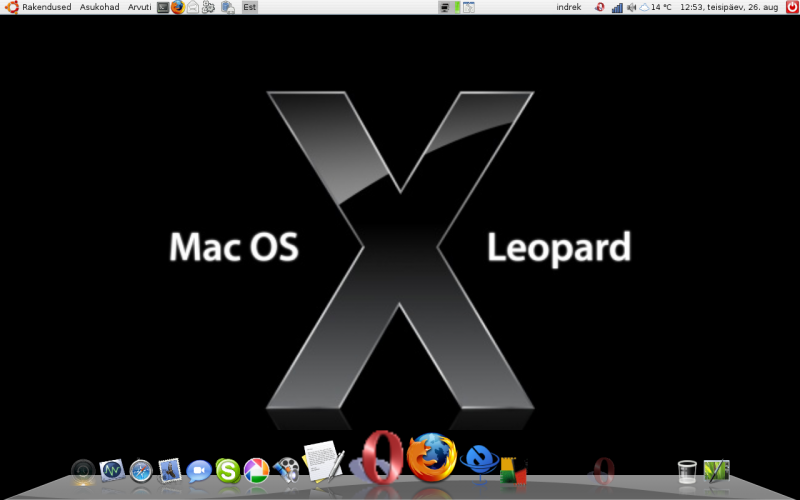Open the Rakendused applications menu
The width and height of the screenshot is (800, 500).
[x=46, y=7]
